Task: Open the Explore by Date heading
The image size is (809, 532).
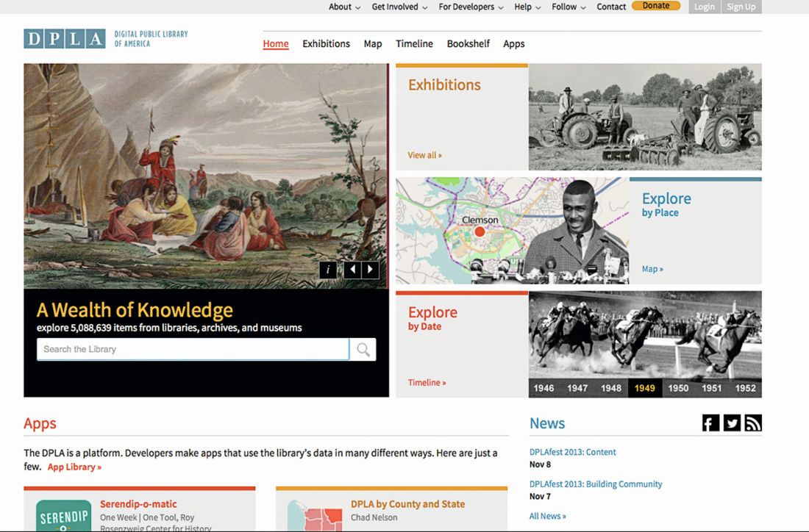Action: point(432,318)
